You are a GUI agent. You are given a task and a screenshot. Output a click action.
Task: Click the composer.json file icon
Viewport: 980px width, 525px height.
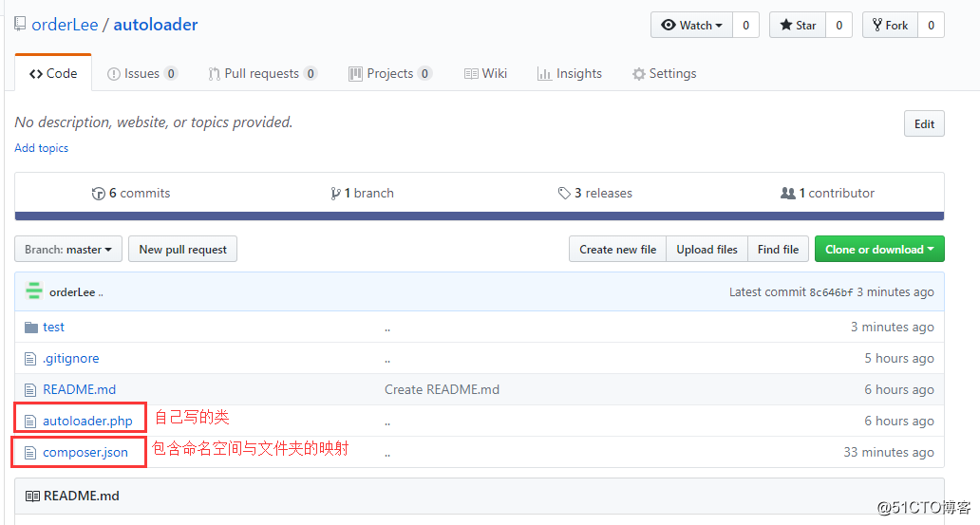(30, 453)
